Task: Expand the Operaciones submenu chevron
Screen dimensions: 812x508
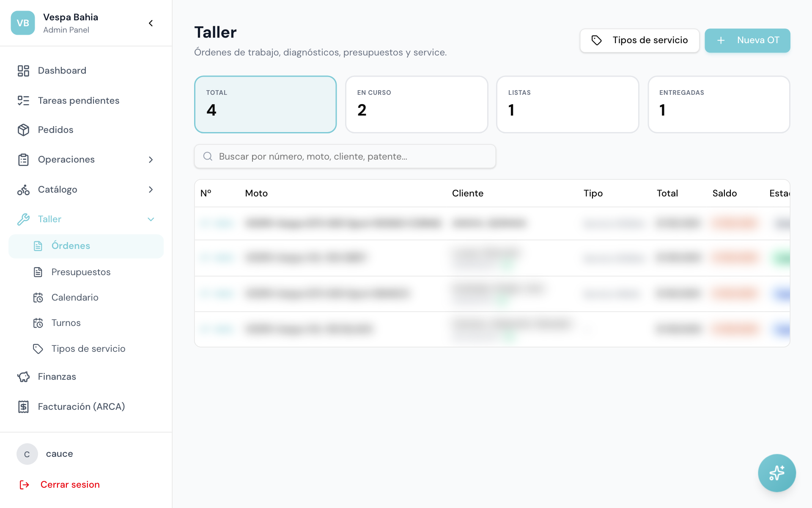Action: pyautogui.click(x=151, y=160)
